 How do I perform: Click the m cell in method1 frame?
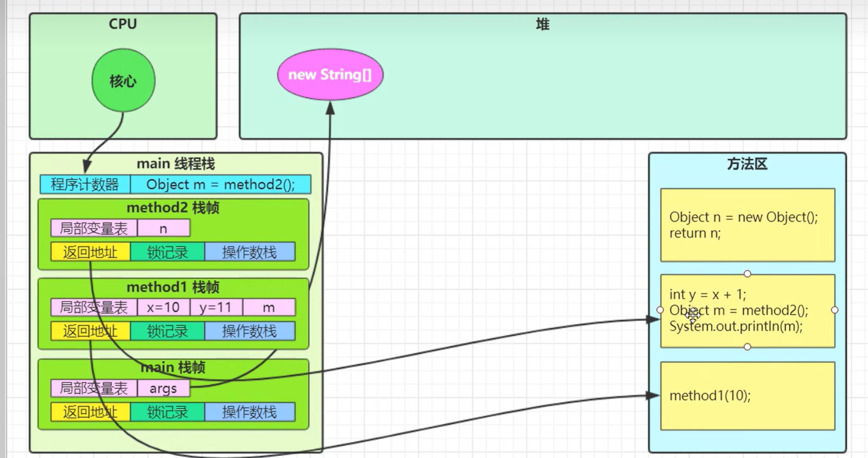coord(269,308)
